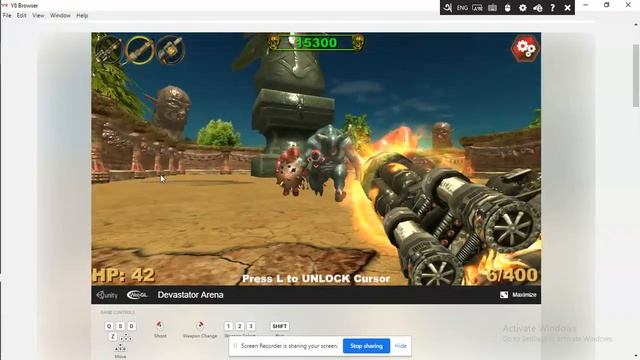Image resolution: width=640 pixels, height=360 pixels.
Task: Click the Q key control icon
Action: 109,326
